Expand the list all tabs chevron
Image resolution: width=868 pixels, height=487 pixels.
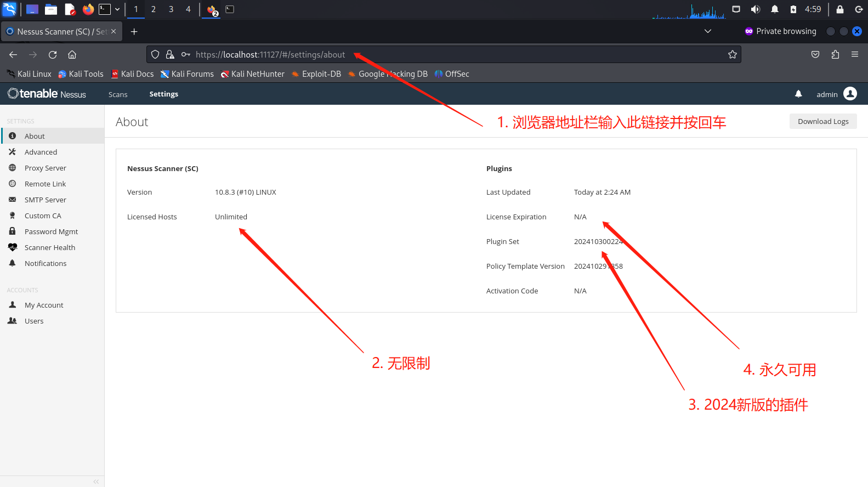click(x=708, y=31)
